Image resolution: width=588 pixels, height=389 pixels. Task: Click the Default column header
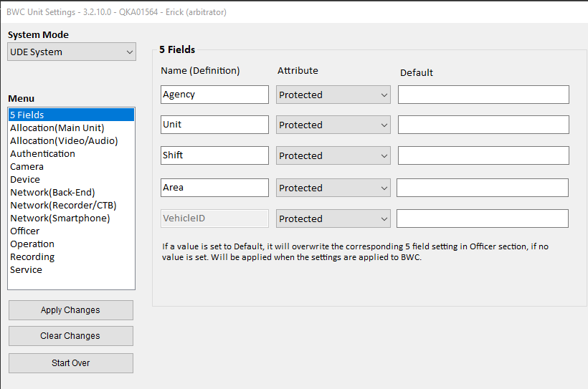coord(416,72)
